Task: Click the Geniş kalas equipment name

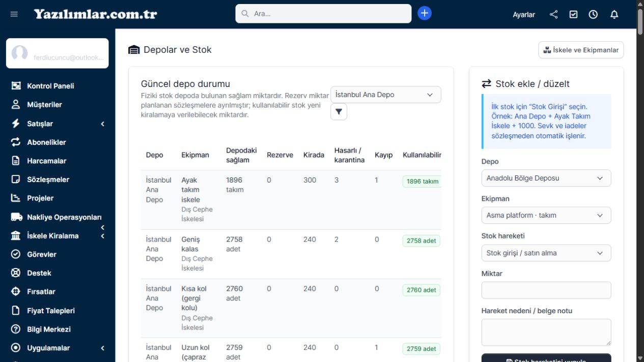Action: (x=190, y=245)
